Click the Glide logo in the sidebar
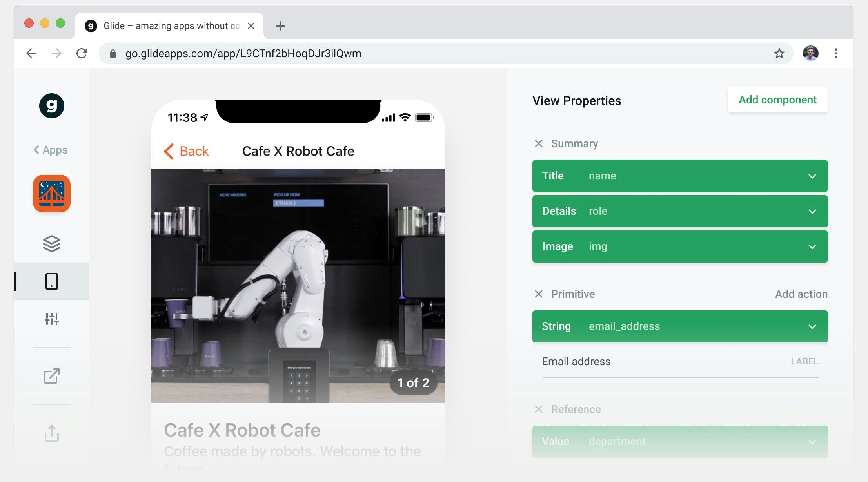 pyautogui.click(x=52, y=106)
